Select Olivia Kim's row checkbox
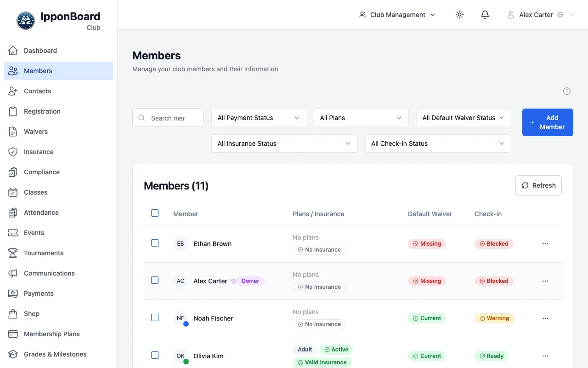The width and height of the screenshot is (588, 368). [155, 355]
